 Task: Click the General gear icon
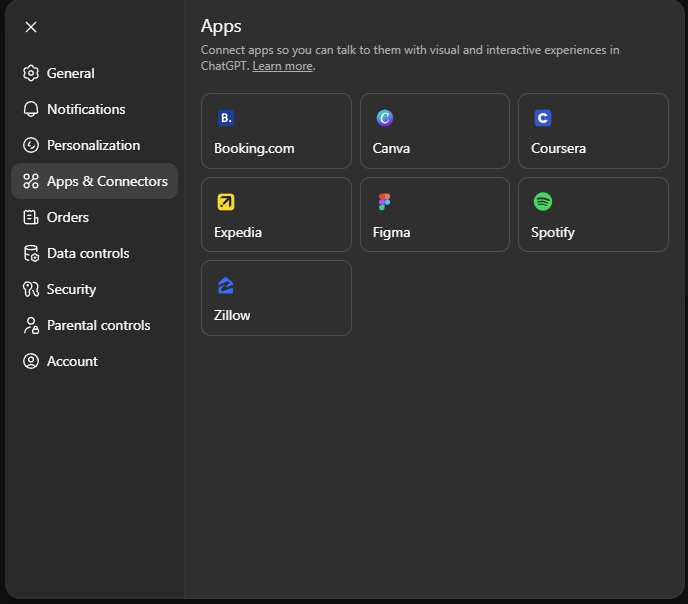pos(31,73)
